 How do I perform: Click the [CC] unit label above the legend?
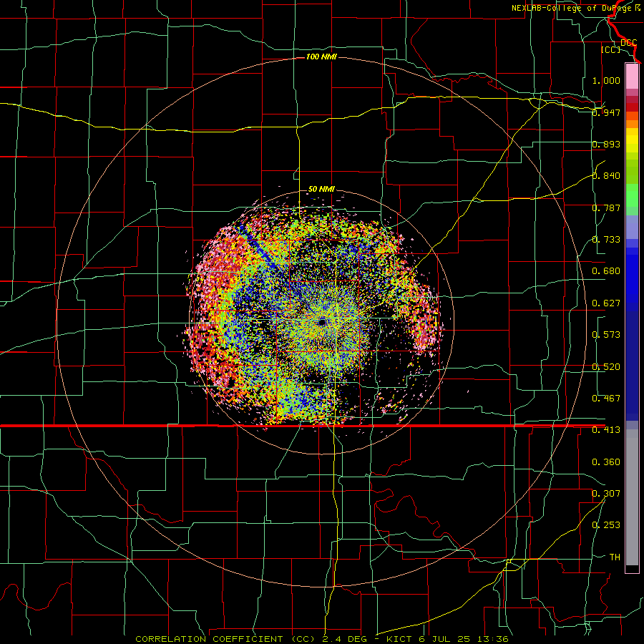[x=611, y=49]
